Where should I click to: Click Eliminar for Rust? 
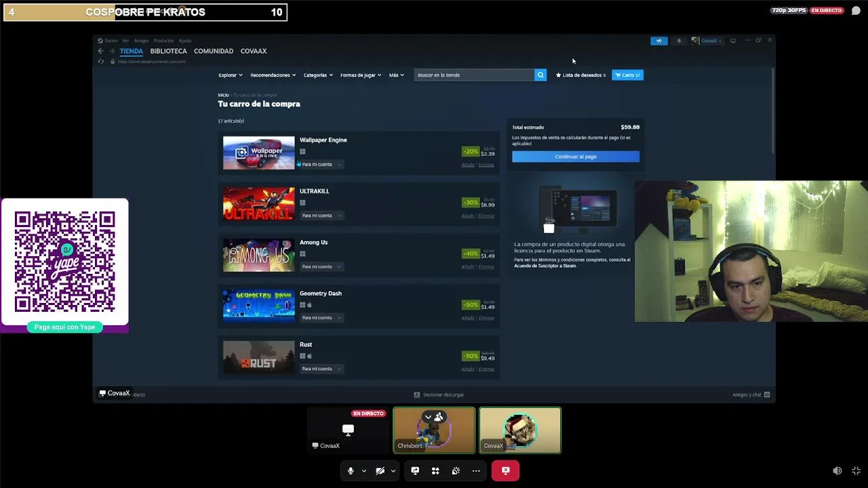[x=486, y=369]
